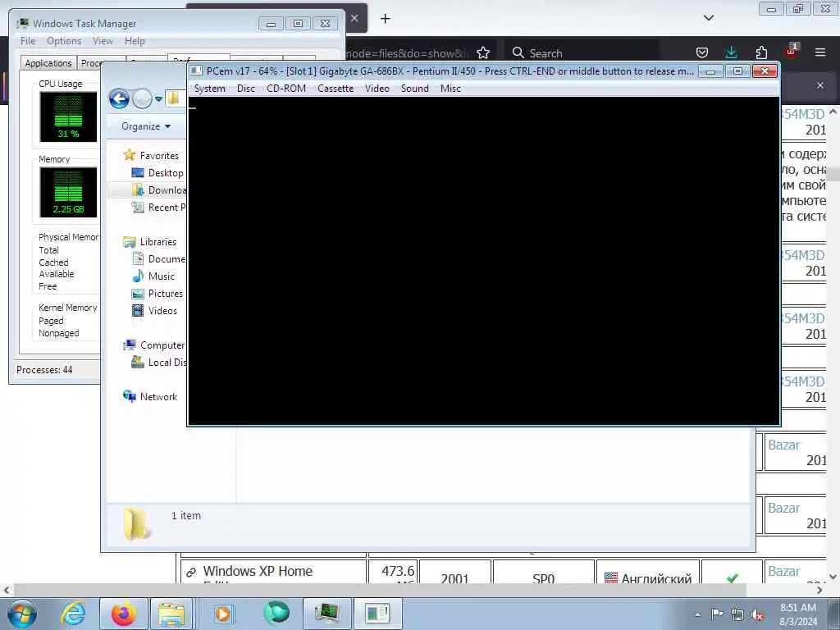This screenshot has height=630, width=840.
Task: Open Pictures library in Explorer sidebar
Action: click(x=166, y=294)
